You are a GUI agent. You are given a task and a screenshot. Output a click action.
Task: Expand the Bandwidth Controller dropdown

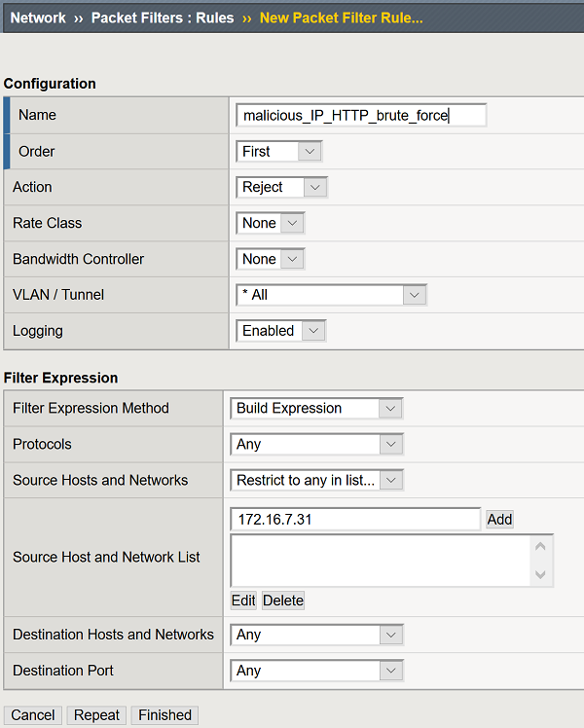point(271,260)
